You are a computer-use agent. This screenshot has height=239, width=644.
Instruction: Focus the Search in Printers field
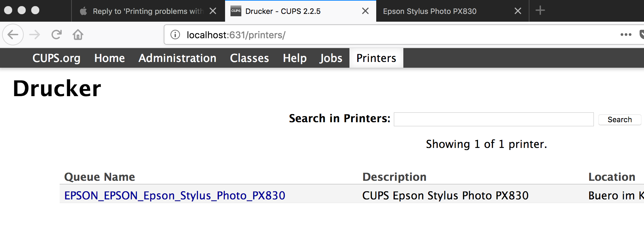pyautogui.click(x=494, y=119)
